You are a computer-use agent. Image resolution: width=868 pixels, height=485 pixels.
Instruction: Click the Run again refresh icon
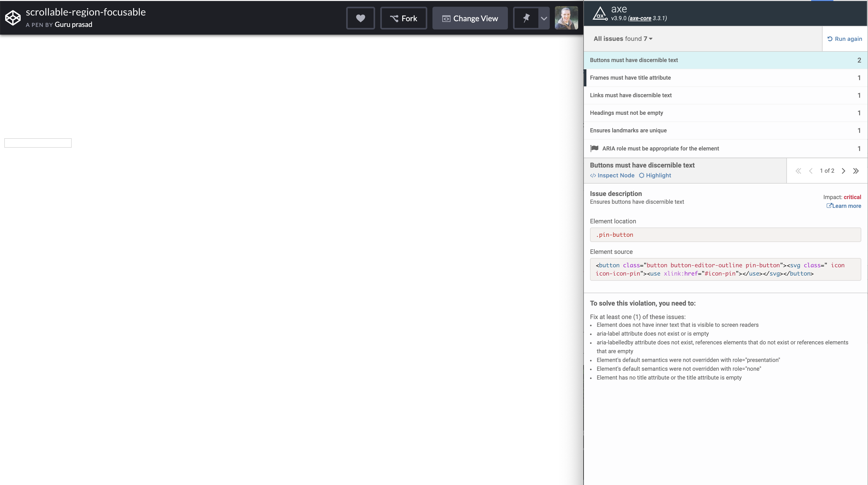point(830,39)
